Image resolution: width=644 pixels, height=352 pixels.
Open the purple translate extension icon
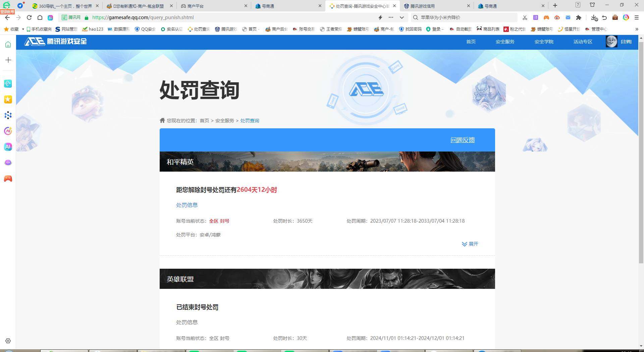[x=536, y=17]
